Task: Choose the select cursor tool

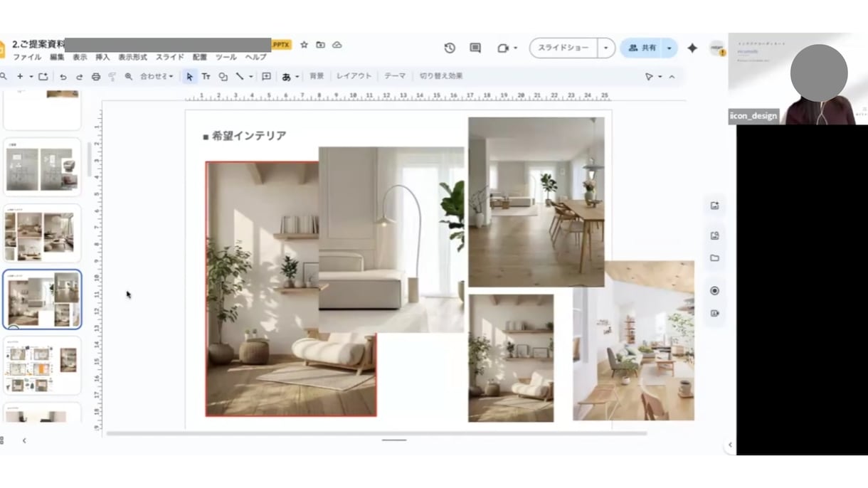Action: click(189, 77)
